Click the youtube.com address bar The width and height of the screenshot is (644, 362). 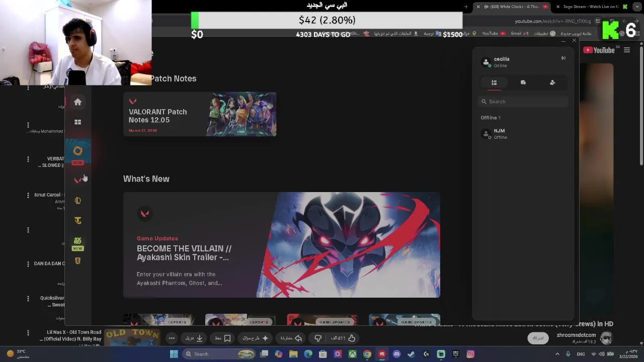coord(553,21)
